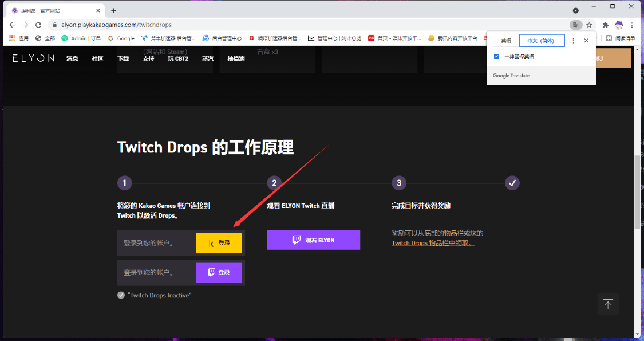644x341 pixels.
Task: Open the 腾讯内容开放平台 bookmark
Action: 453,38
